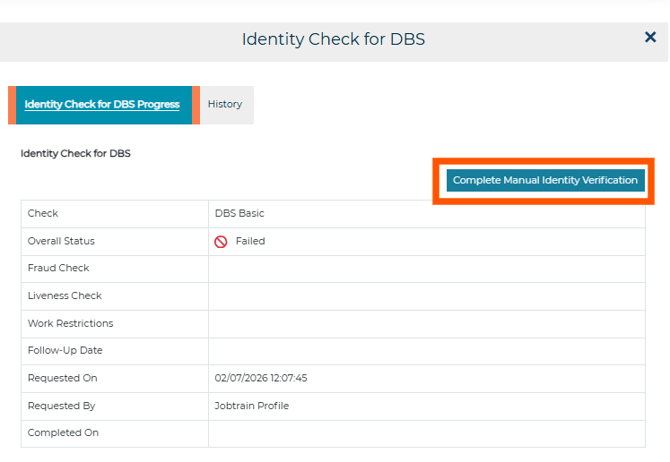Click the 'Liveness Check' row label
This screenshot has width=670, height=462.
point(65,296)
